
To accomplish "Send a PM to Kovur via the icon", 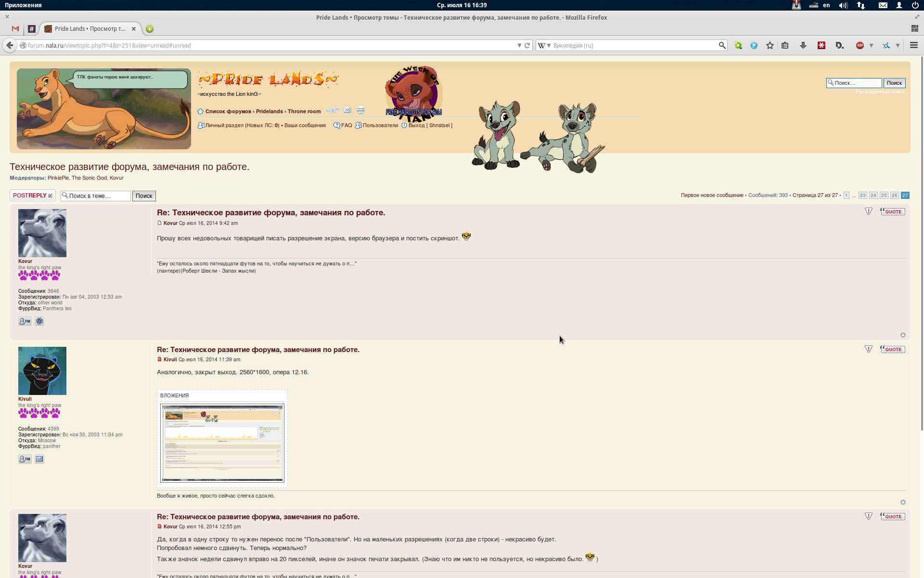I will click(x=25, y=321).
